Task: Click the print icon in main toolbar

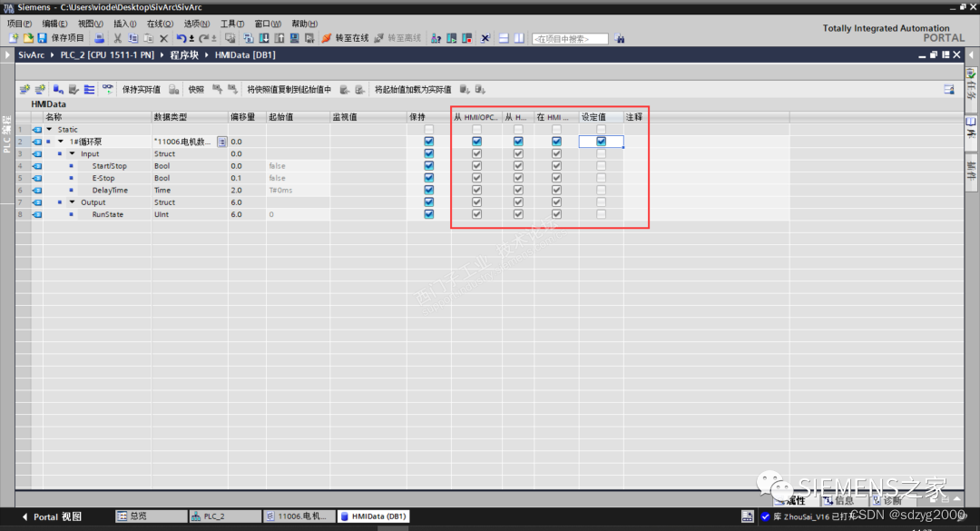Action: click(100, 38)
